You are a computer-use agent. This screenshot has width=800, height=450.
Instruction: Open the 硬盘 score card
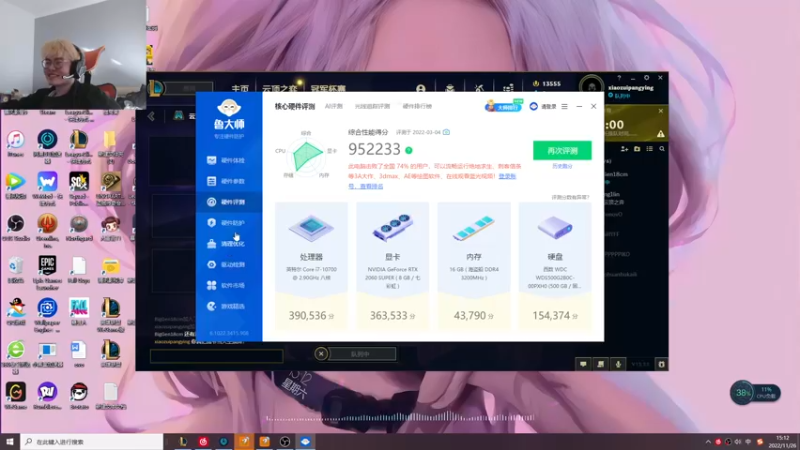click(555, 265)
